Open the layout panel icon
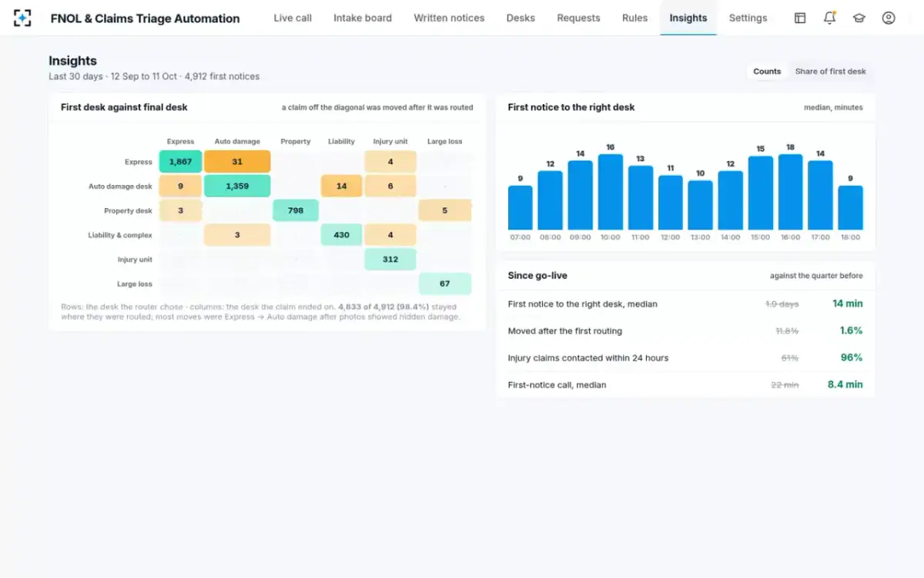Viewport: 924px width, 578px height. click(800, 18)
